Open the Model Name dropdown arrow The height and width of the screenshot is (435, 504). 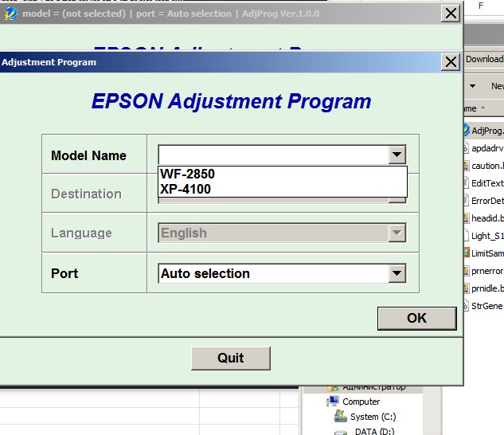tap(397, 155)
